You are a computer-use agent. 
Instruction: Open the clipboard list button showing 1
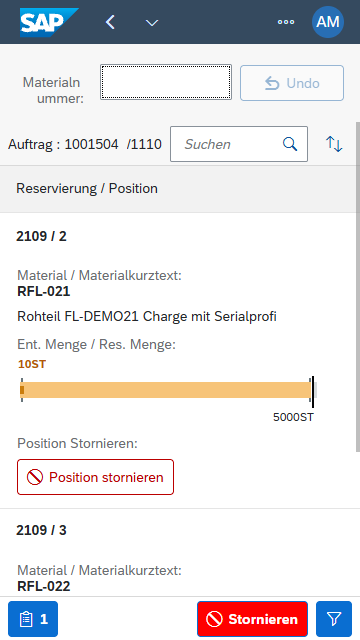(x=33, y=619)
